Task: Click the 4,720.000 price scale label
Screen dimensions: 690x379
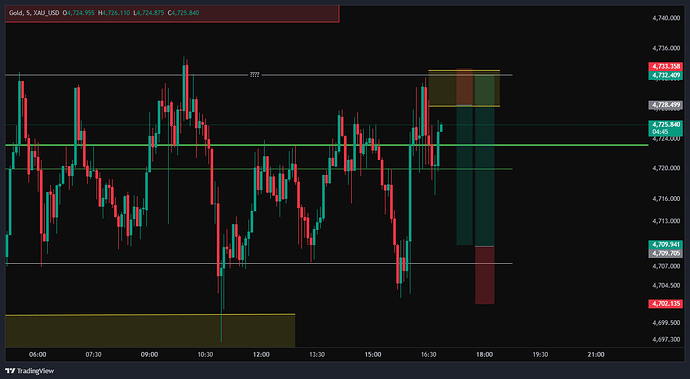Action: coord(666,168)
